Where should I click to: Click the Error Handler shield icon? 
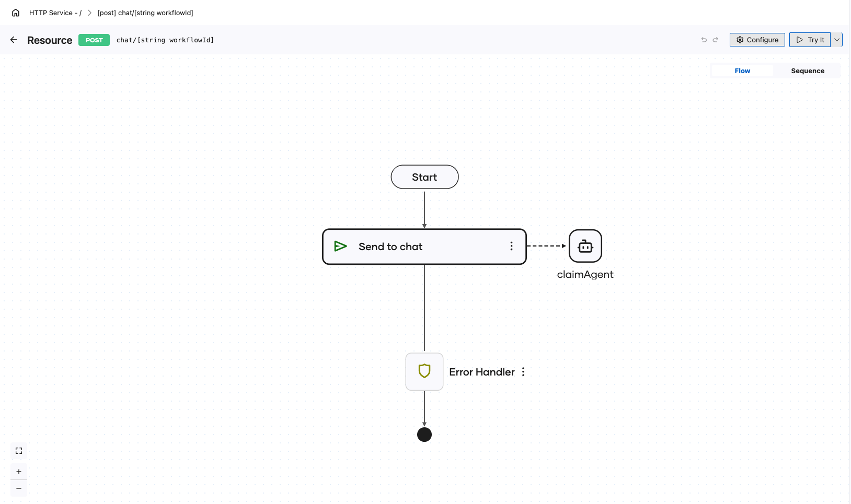click(424, 371)
